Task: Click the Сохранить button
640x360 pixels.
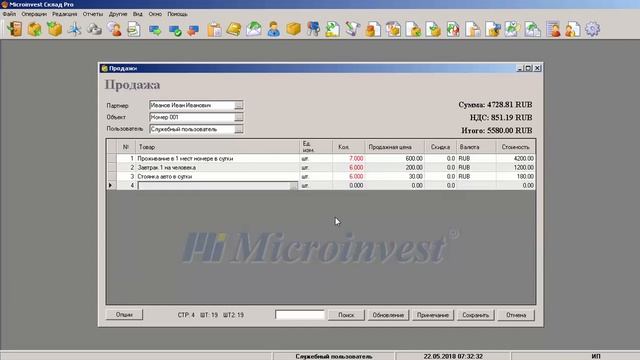Action: click(x=476, y=315)
